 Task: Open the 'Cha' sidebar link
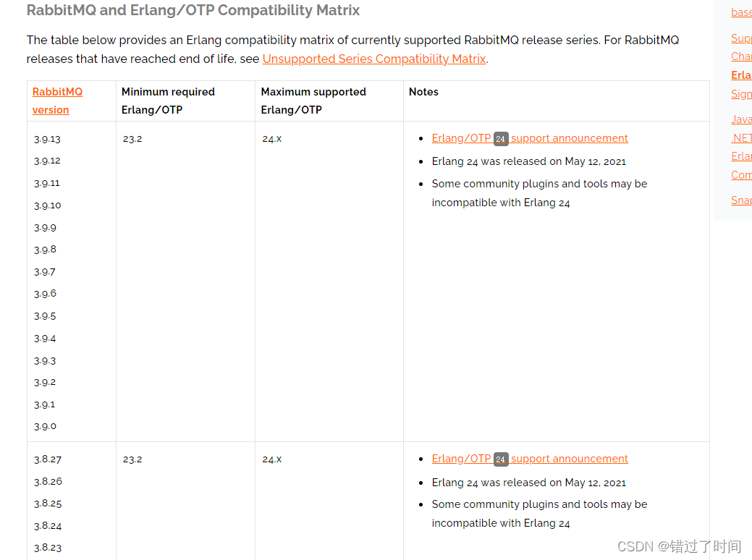pos(741,56)
